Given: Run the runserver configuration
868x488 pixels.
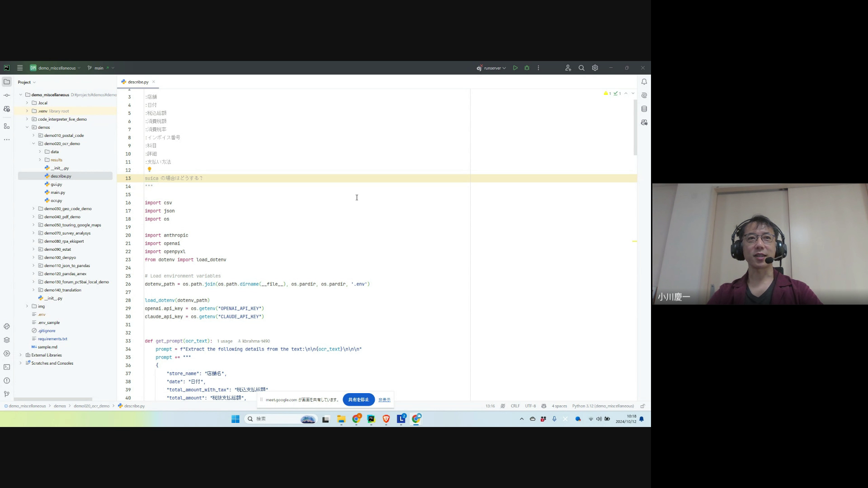Looking at the screenshot, I should point(515,68).
